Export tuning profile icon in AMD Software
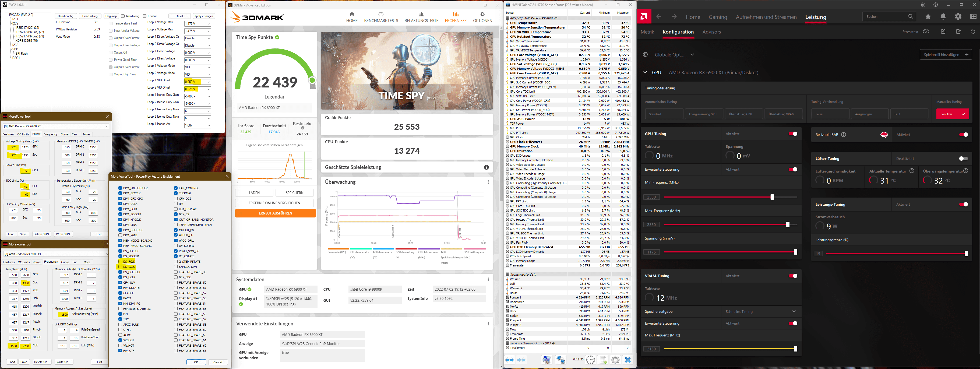Viewport: 980px width, 369px height. click(x=958, y=31)
